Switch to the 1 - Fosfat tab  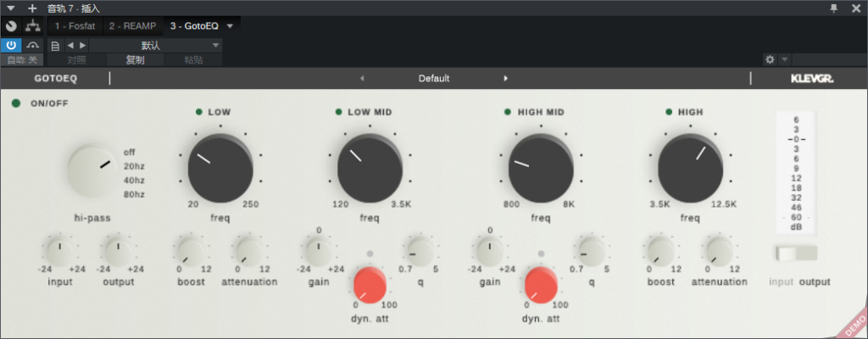tap(75, 26)
